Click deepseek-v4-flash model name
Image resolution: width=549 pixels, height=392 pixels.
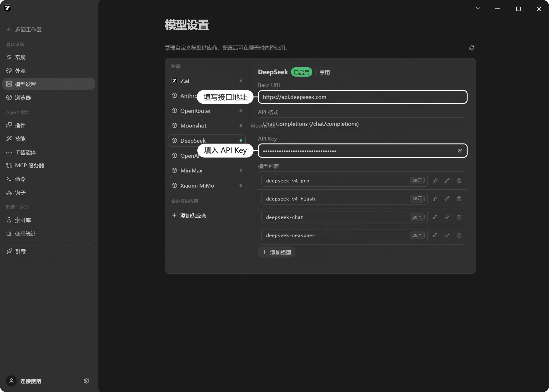click(x=290, y=199)
